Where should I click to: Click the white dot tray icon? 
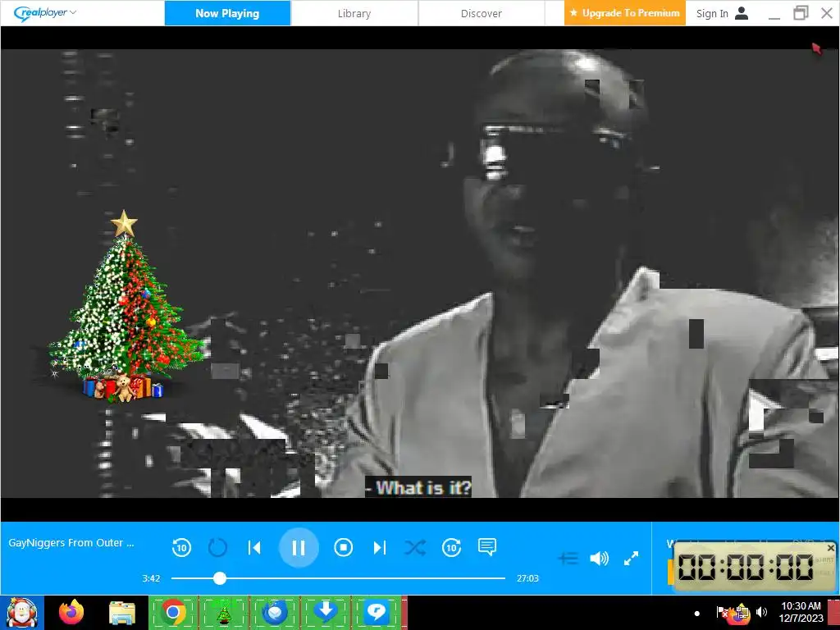(697, 614)
